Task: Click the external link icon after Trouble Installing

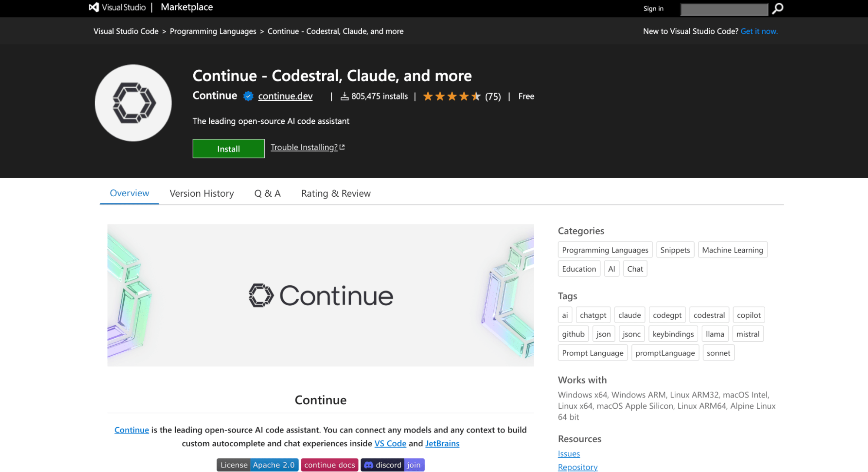Action: pos(342,147)
